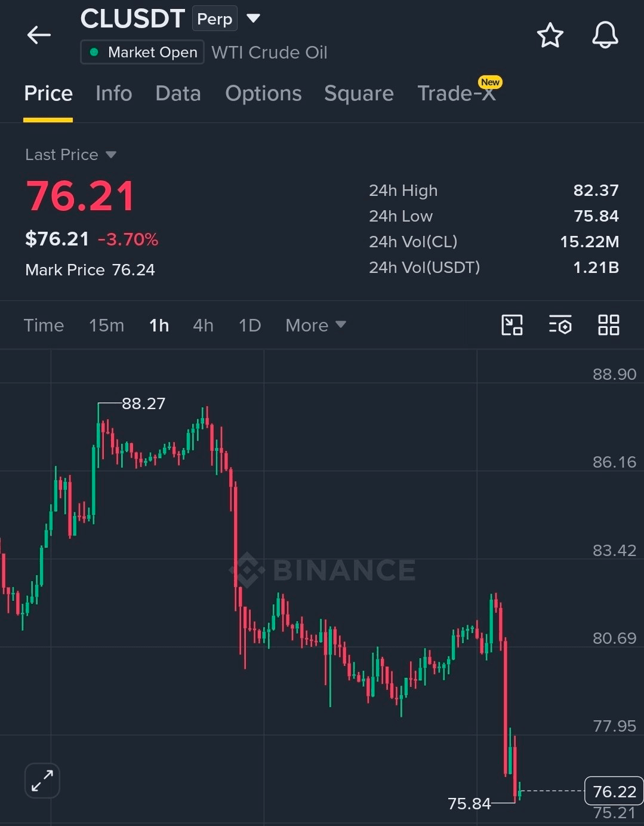The width and height of the screenshot is (644, 826).
Task: Add CLUSDT to favorites with star icon
Action: 550,35
